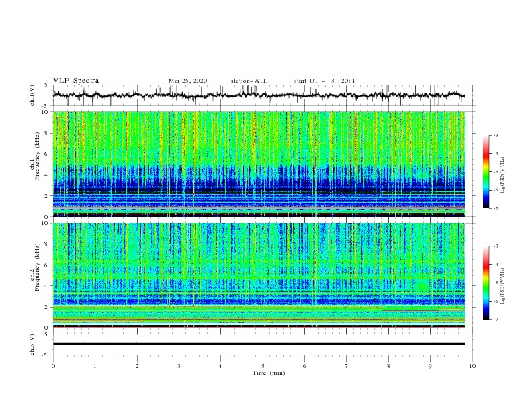
Task: Click the "-5" label on ch.1 colorbar
Action: click(495, 172)
